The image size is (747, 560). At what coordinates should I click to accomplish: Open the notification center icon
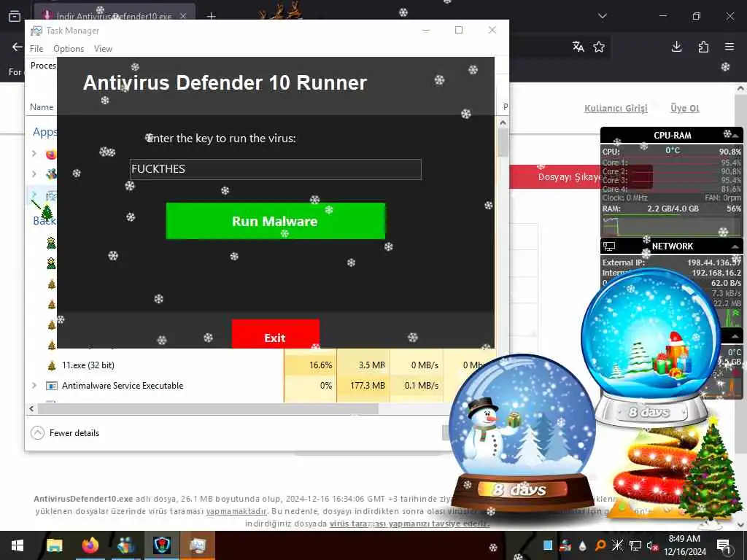pyautogui.click(x=724, y=546)
